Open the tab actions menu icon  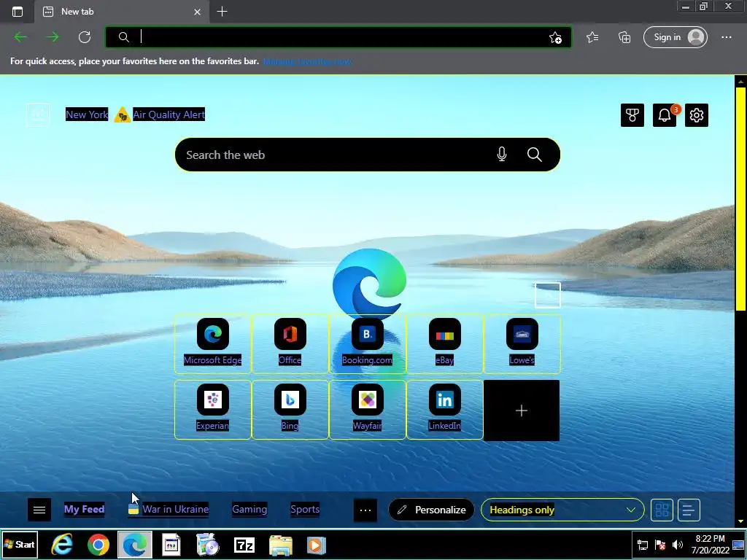click(x=18, y=12)
